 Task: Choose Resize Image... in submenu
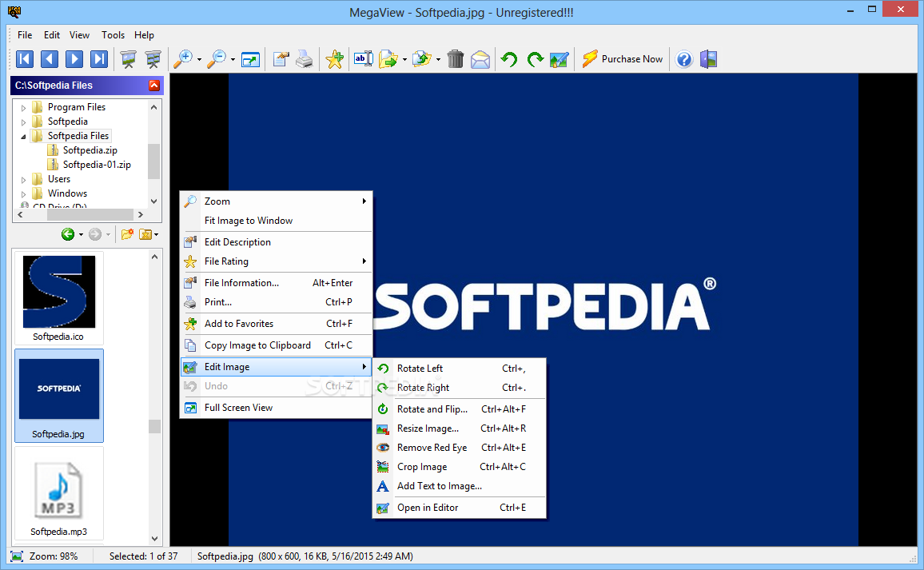(x=459, y=428)
